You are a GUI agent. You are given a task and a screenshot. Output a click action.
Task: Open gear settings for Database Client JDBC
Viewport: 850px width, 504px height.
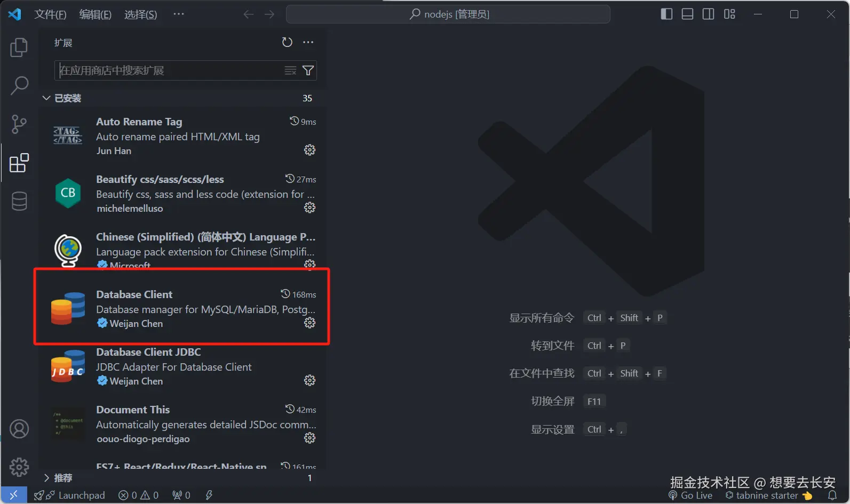309,380
